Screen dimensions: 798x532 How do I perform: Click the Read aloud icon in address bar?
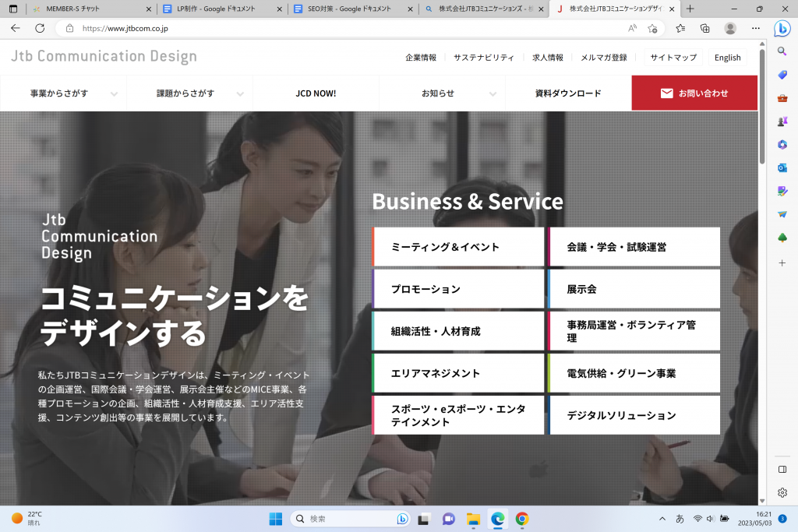632,28
